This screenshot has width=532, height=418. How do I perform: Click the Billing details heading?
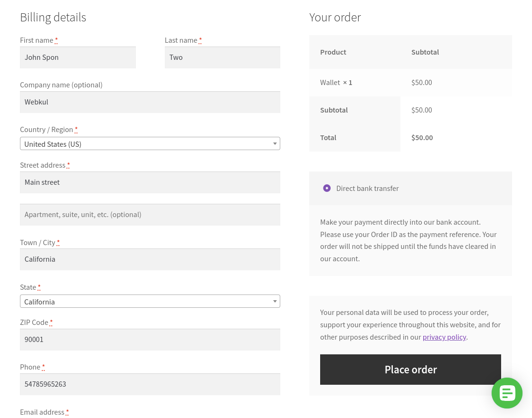pos(53,17)
